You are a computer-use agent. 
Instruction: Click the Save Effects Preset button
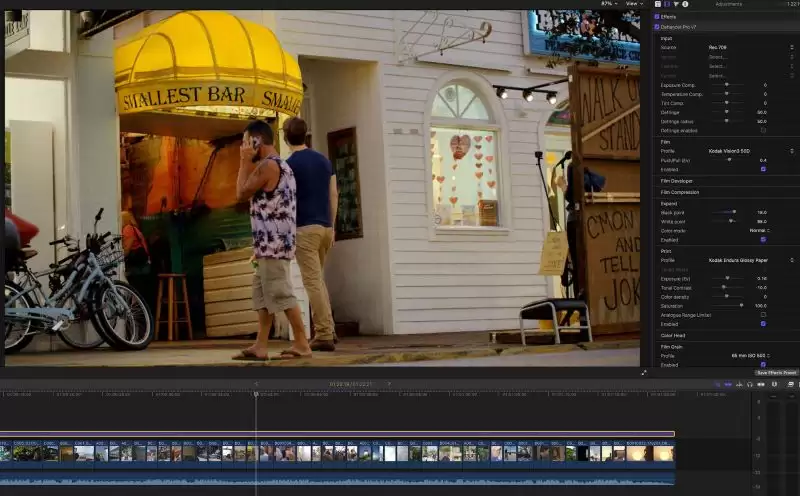[776, 372]
